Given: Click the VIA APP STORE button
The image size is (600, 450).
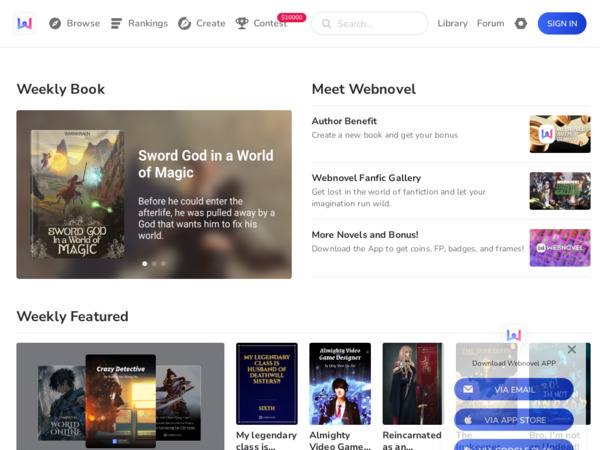Looking at the screenshot, I should coord(514,420).
